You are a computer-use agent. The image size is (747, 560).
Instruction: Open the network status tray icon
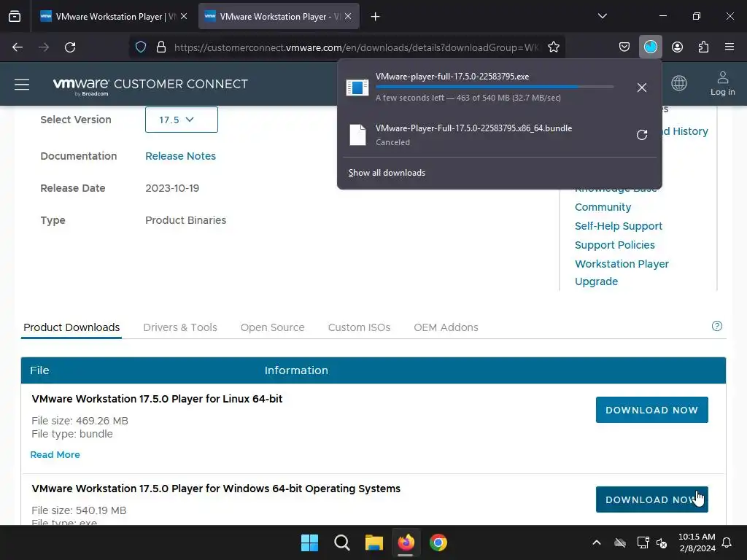(643, 542)
